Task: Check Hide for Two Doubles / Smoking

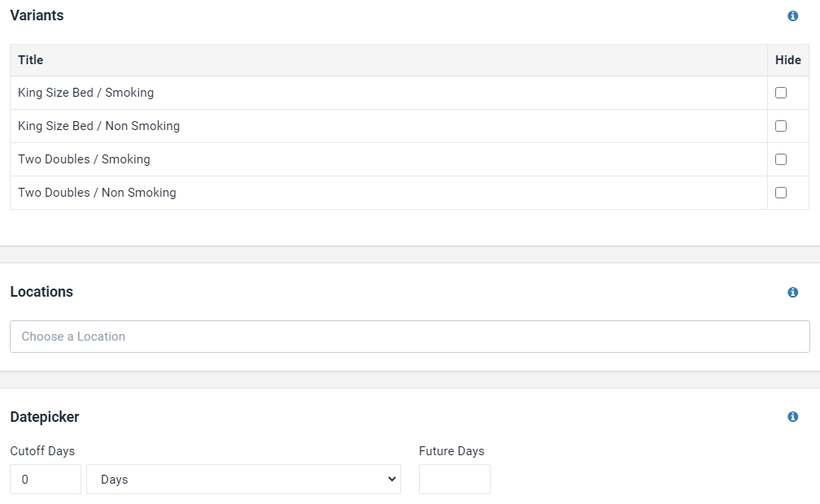Action: 781,159
